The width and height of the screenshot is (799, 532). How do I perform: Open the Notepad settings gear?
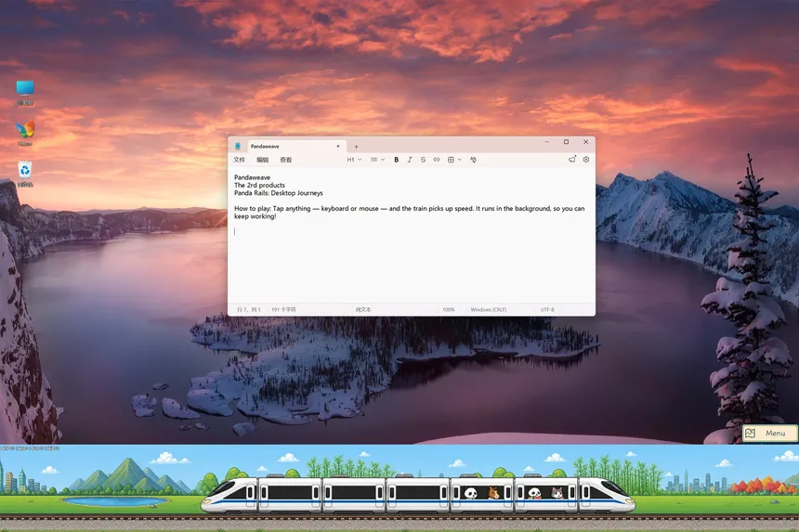[x=586, y=160]
